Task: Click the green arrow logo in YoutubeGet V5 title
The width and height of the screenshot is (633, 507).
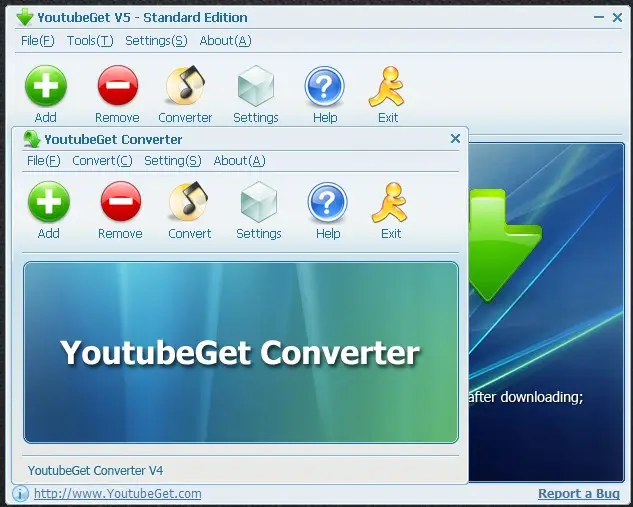Action: pyautogui.click(x=25, y=17)
